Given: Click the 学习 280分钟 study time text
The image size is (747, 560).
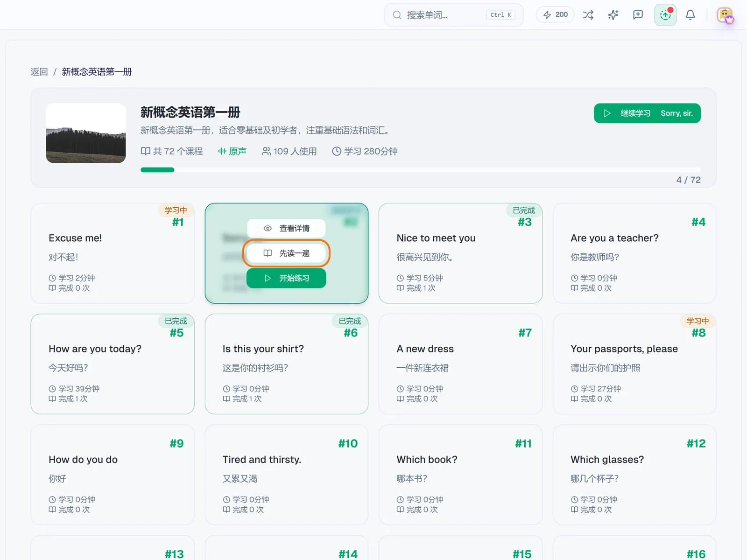Looking at the screenshot, I should (x=365, y=151).
